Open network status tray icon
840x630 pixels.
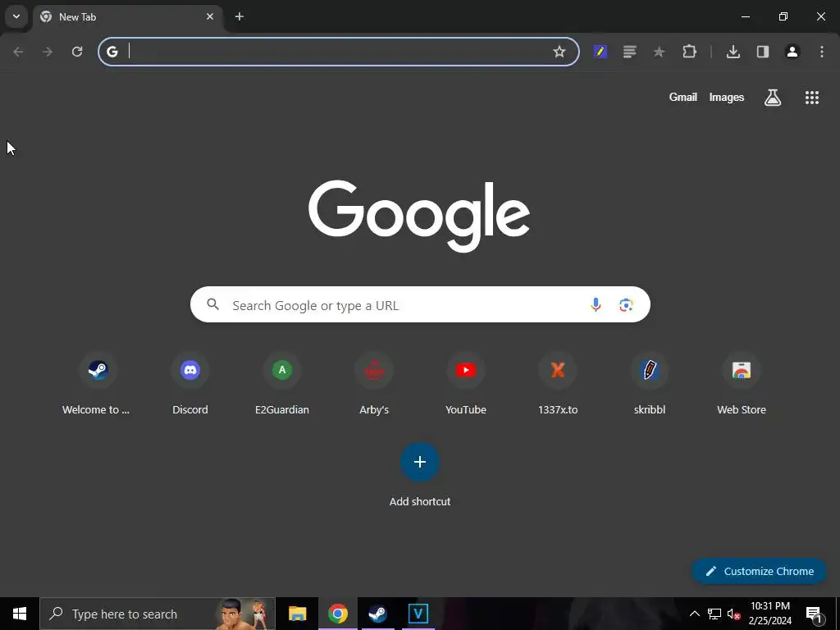714,614
